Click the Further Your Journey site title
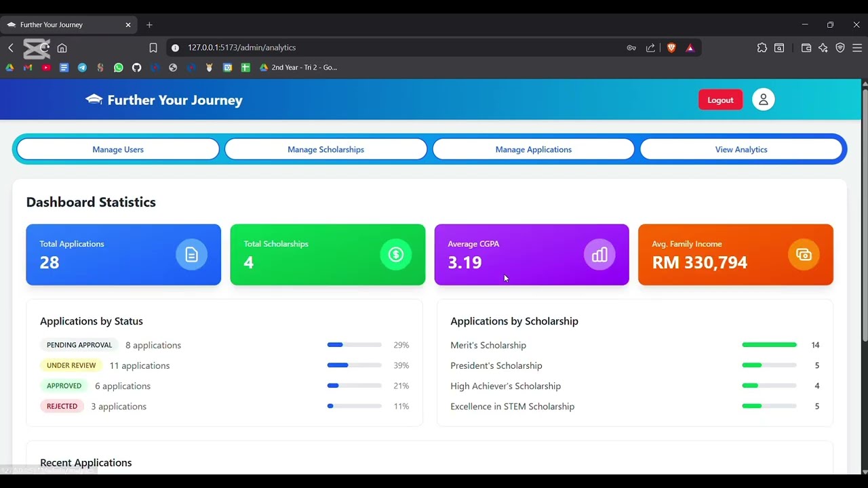 tap(175, 100)
